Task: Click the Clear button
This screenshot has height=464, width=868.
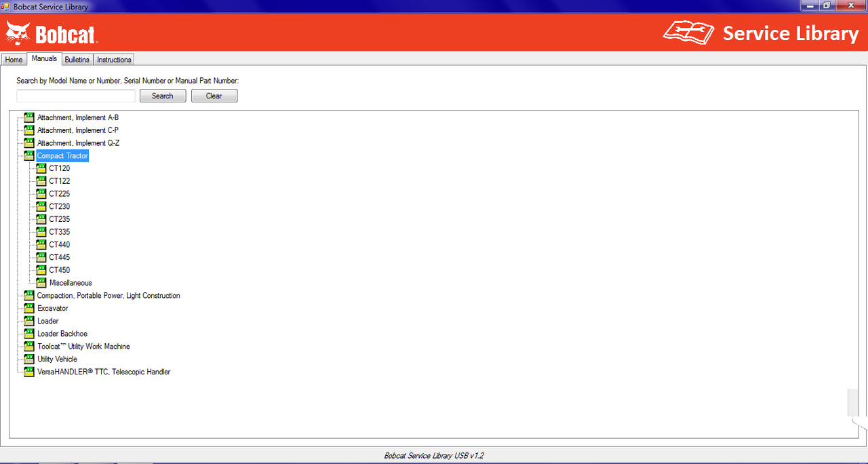Action: (214, 96)
